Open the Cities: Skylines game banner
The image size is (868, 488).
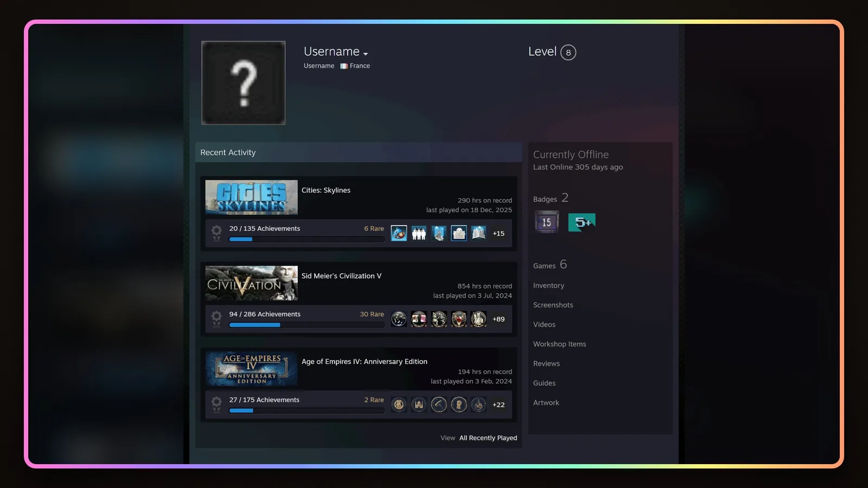tap(251, 197)
